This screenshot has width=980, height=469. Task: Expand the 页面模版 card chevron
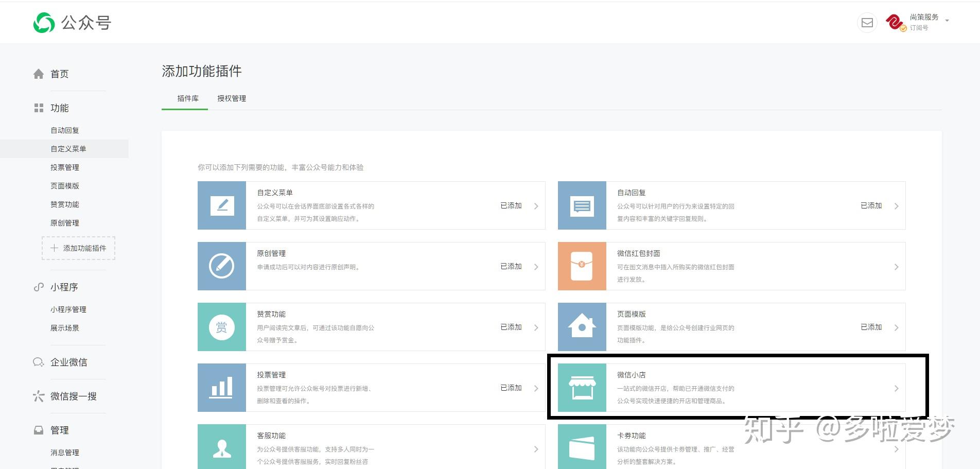click(896, 327)
